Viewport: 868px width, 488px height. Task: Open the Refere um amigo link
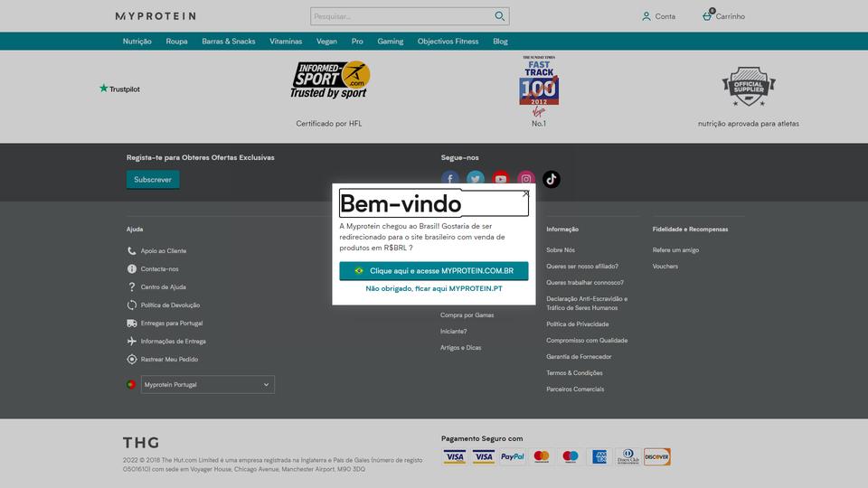675,250
